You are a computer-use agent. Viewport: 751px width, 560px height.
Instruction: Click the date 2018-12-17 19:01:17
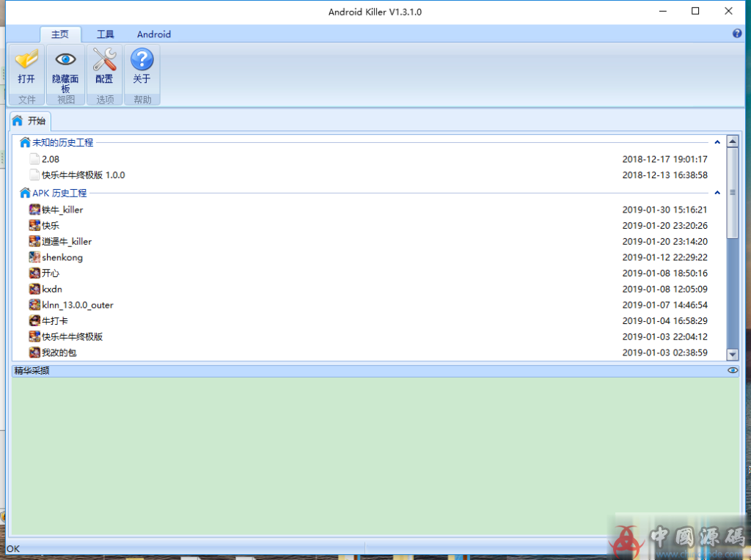(x=664, y=159)
